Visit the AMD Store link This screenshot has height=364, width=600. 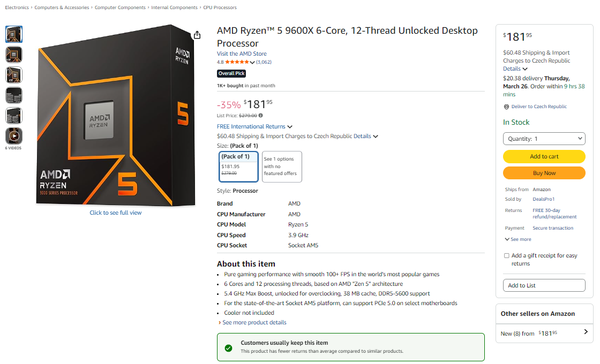coord(242,54)
